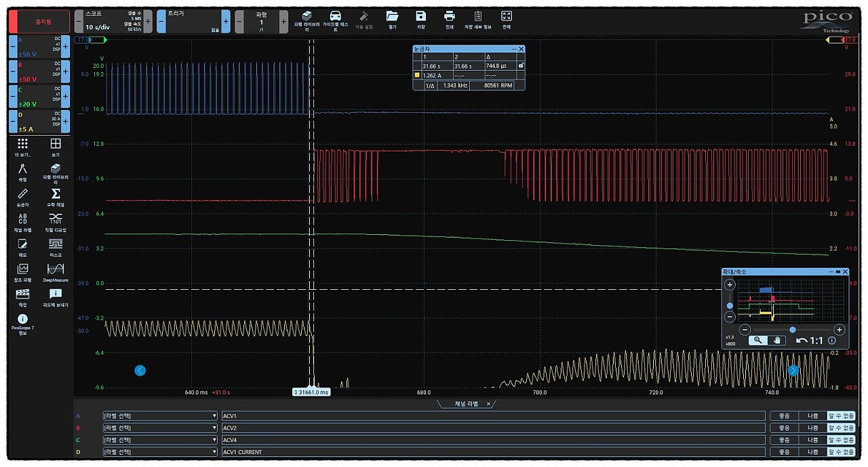The width and height of the screenshot is (868, 467).
Task: Open channel B ±50 V settings
Action: pos(39,72)
